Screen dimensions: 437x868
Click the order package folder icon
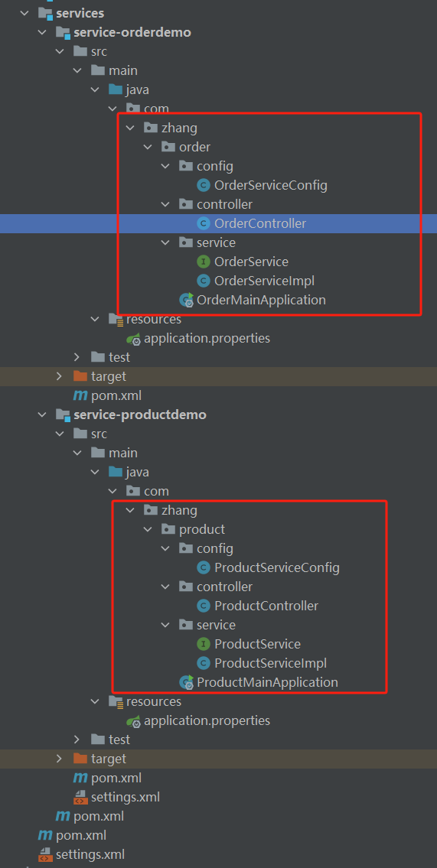click(168, 147)
